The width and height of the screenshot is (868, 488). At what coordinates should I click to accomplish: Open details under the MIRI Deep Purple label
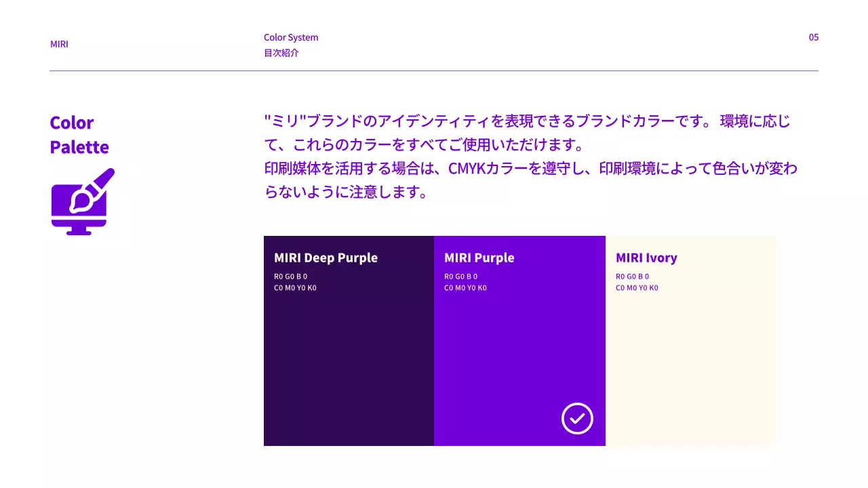[325, 258]
